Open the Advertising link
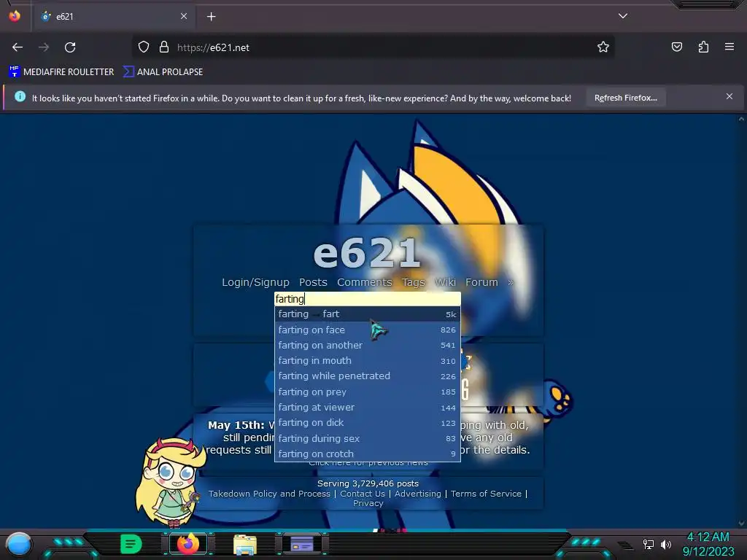 418,494
